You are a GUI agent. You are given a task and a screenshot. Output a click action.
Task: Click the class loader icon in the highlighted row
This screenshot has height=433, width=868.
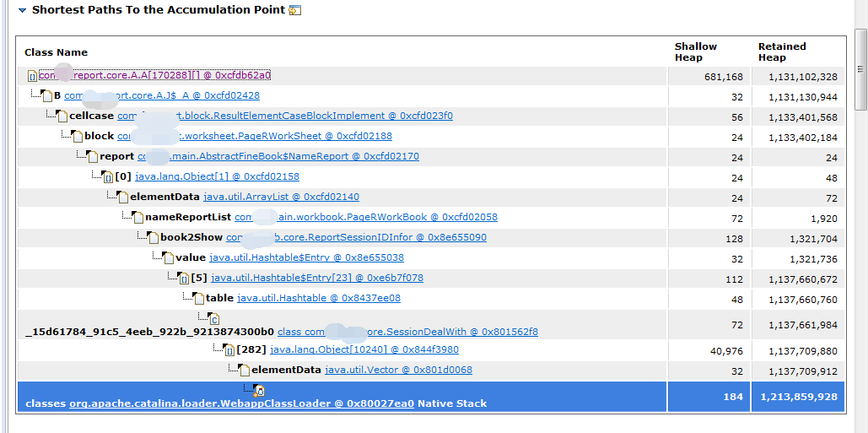coord(260,391)
